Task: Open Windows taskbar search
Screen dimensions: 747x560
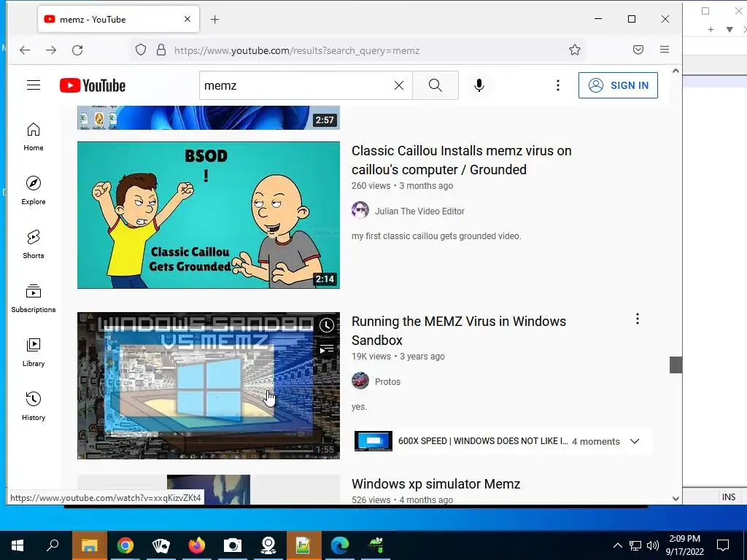Action: 53,545
